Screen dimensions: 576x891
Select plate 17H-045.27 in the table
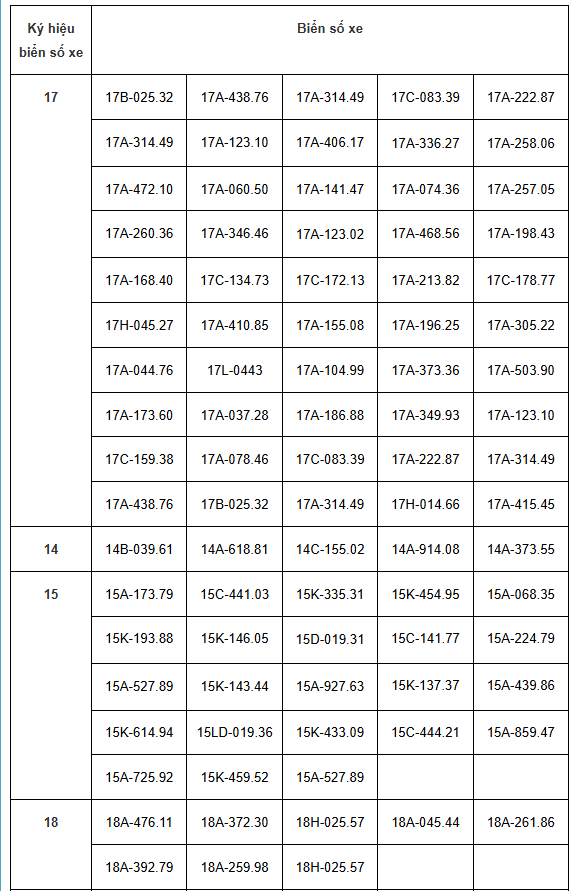pos(139,326)
